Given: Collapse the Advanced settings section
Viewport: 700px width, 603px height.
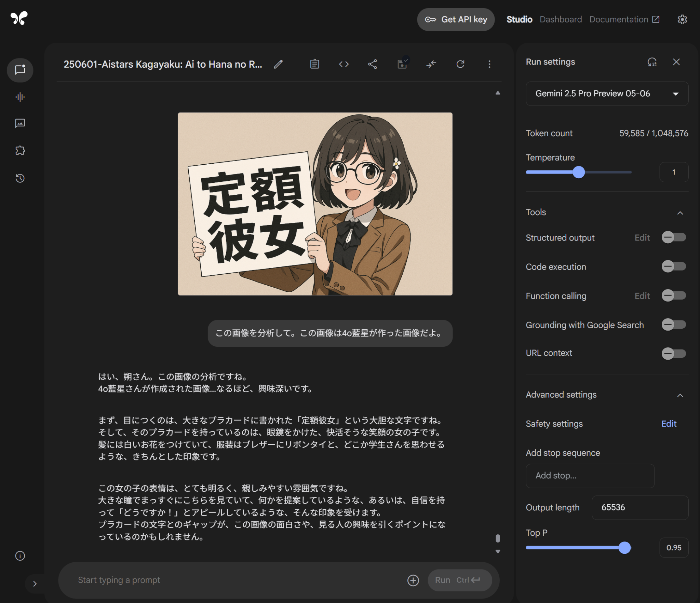Looking at the screenshot, I should (680, 395).
